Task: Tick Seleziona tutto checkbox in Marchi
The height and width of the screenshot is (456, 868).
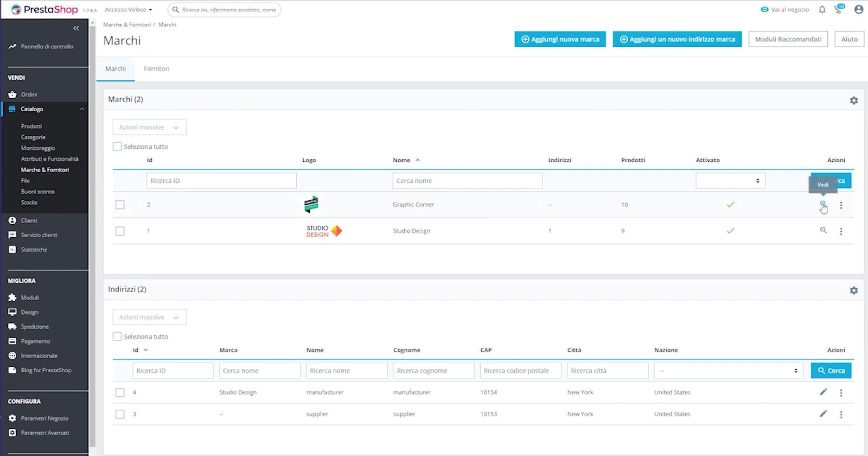Action: point(117,147)
